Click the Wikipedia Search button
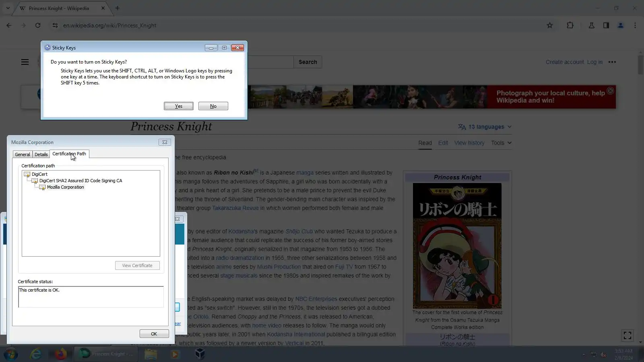The height and width of the screenshot is (362, 644). [x=308, y=62]
